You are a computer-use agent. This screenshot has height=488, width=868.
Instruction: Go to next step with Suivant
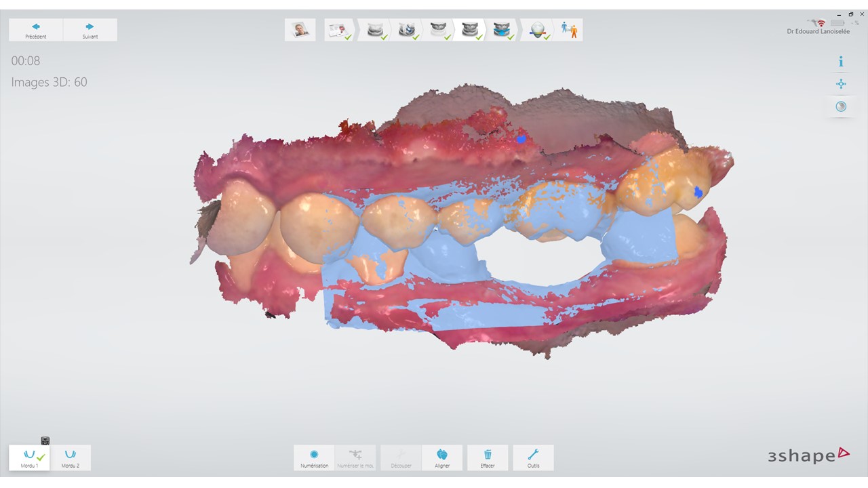pos(90,30)
